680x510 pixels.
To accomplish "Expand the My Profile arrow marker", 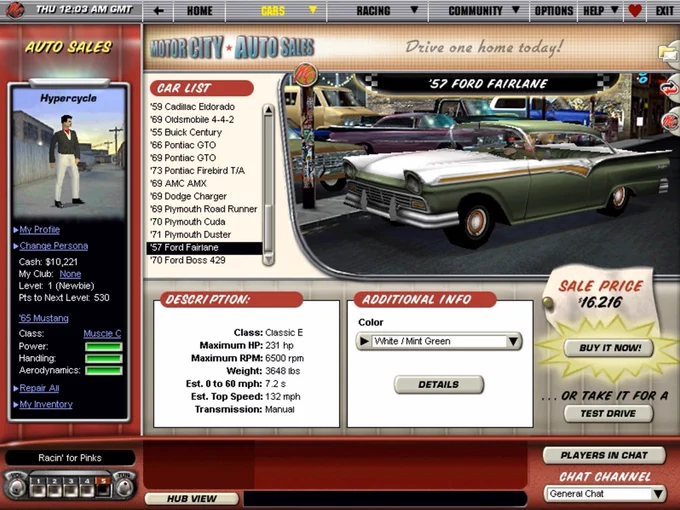I will (16, 230).
